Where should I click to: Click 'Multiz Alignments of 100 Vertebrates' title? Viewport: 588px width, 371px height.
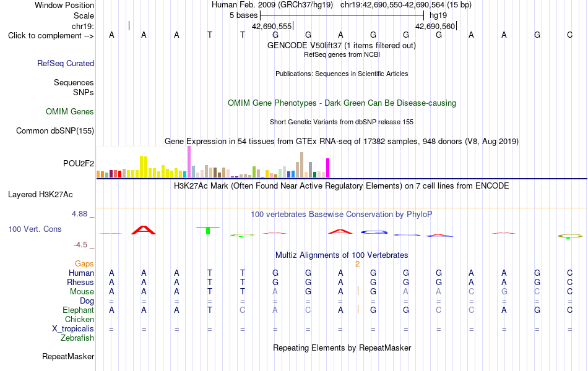pos(342,255)
